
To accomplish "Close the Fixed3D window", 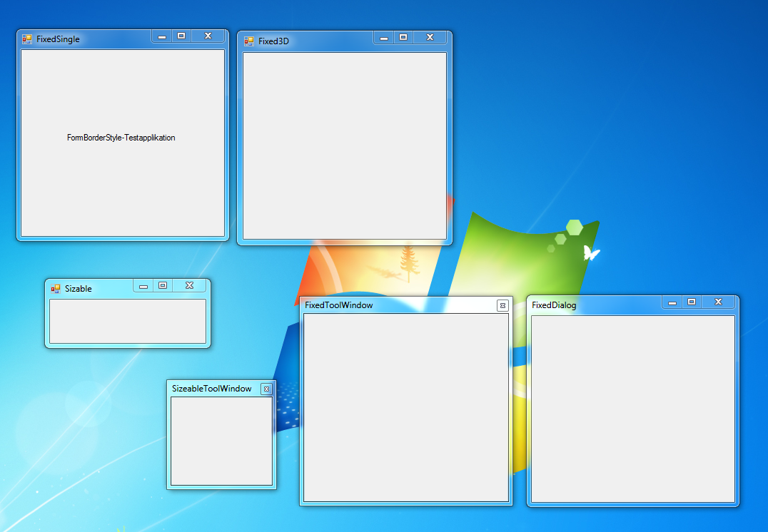I will 430,38.
